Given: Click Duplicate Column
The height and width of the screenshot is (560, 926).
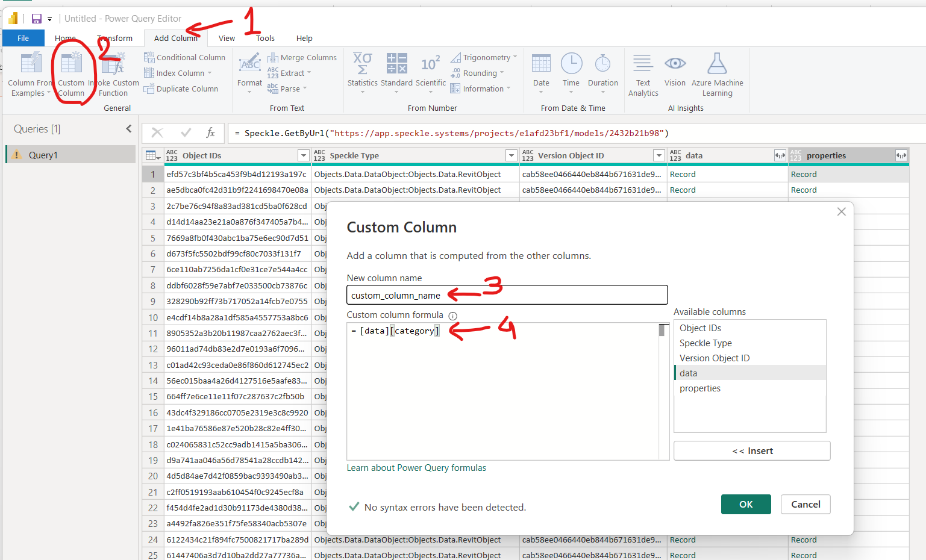Looking at the screenshot, I should pos(181,89).
